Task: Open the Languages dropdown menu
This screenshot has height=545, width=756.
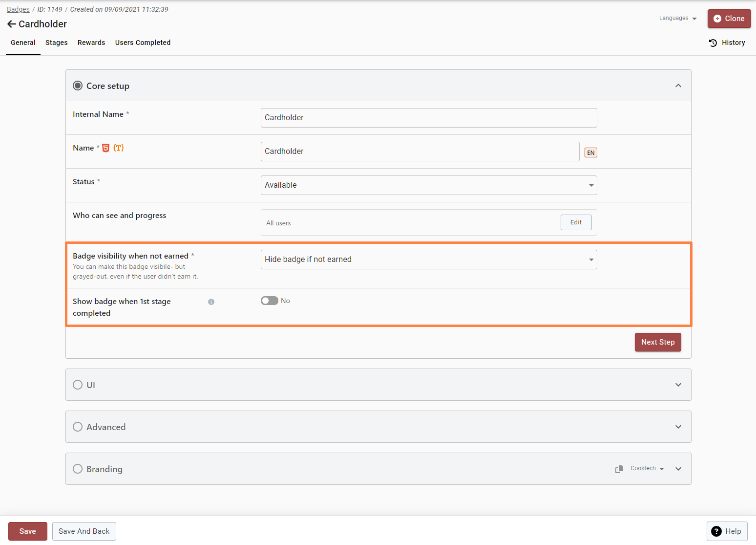Action: pyautogui.click(x=677, y=18)
